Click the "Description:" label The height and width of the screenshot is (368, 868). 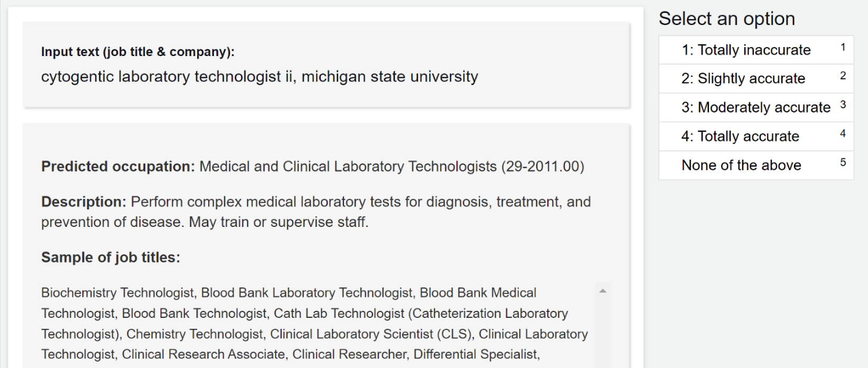point(83,202)
